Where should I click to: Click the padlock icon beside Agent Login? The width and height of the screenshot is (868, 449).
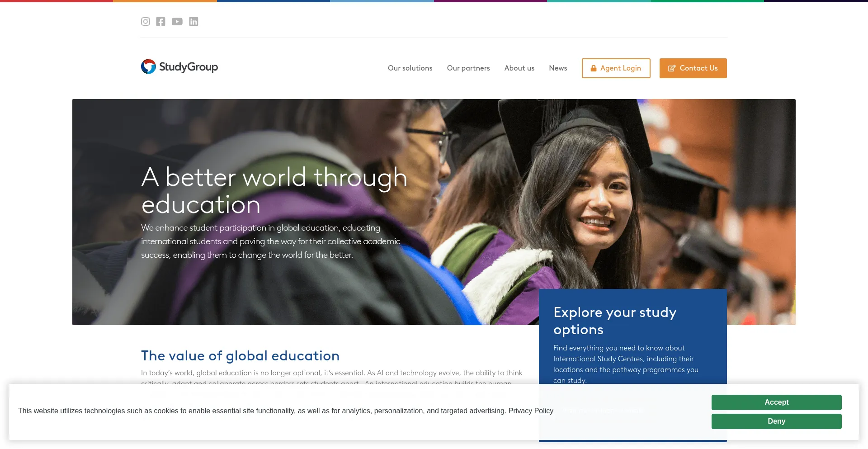pyautogui.click(x=594, y=68)
